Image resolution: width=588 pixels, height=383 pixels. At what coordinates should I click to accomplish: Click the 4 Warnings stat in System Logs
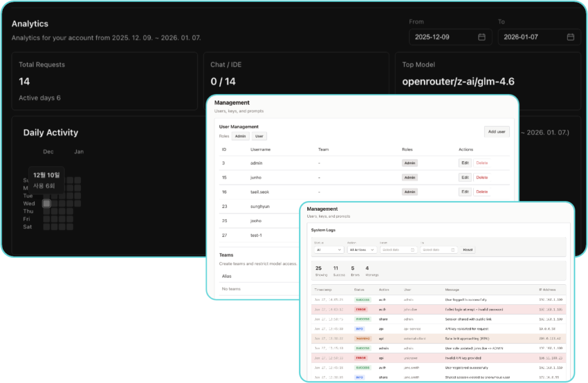pyautogui.click(x=372, y=271)
